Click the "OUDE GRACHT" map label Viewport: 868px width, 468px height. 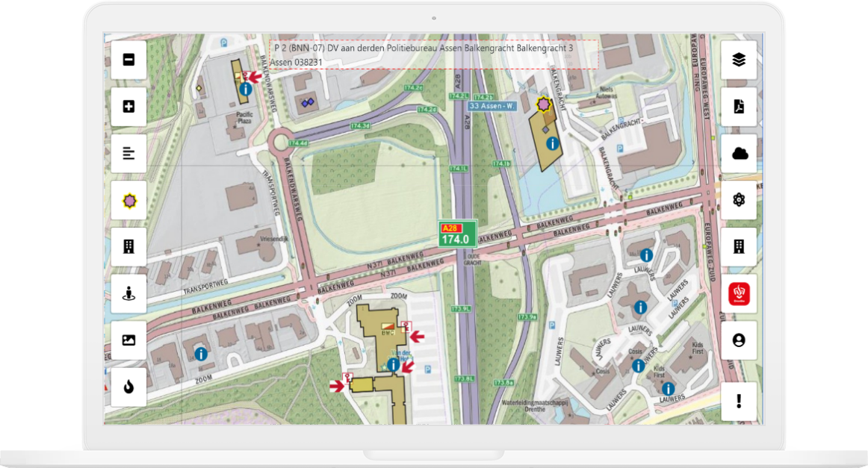(473, 260)
